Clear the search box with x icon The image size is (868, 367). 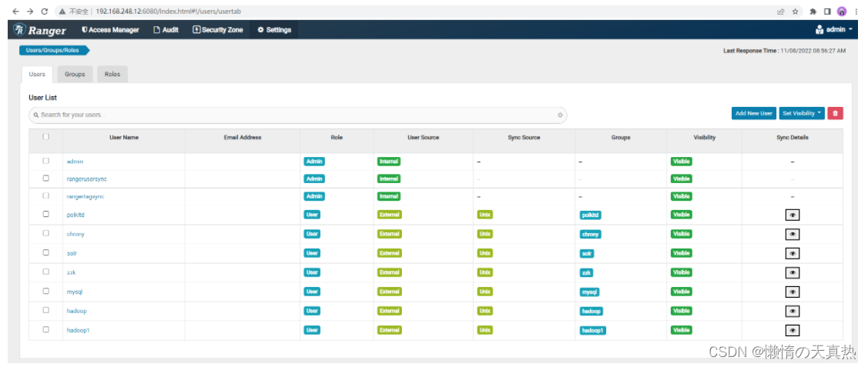pos(560,115)
